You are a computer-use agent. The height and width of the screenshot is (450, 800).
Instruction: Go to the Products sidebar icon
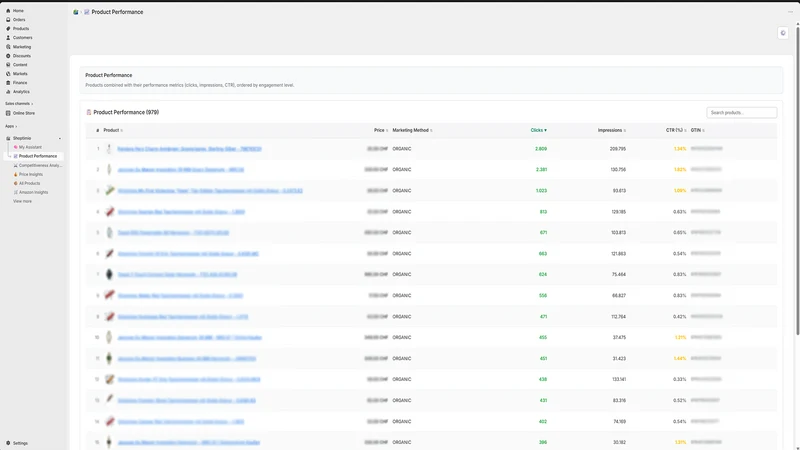coord(8,29)
